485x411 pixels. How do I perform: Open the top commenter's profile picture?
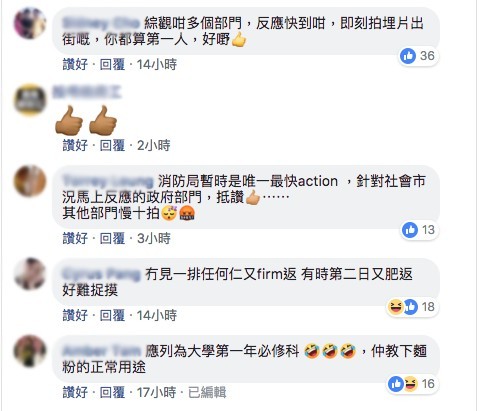click(30, 23)
